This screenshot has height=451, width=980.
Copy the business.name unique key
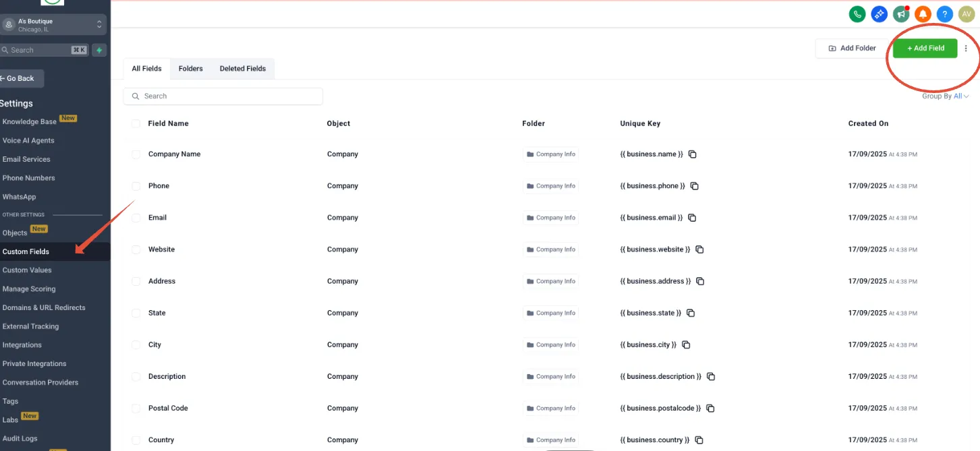point(692,154)
